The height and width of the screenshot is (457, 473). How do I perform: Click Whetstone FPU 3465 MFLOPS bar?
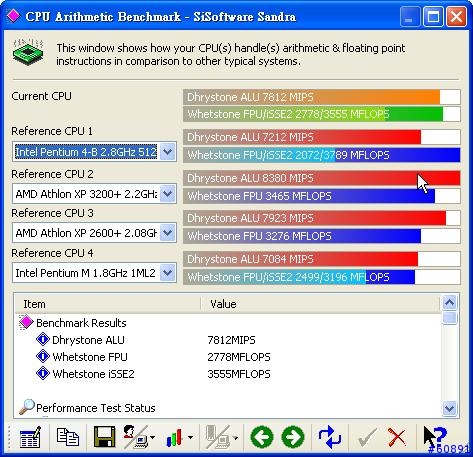322,196
